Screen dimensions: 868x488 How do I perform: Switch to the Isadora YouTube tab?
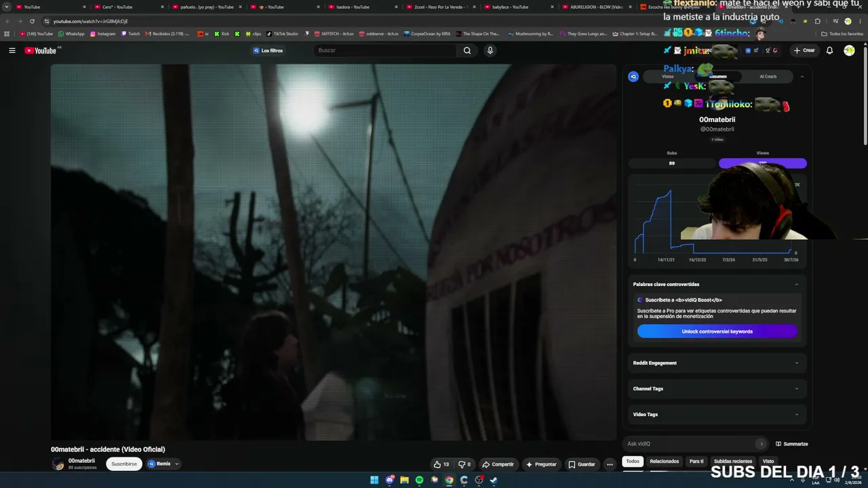361,7
